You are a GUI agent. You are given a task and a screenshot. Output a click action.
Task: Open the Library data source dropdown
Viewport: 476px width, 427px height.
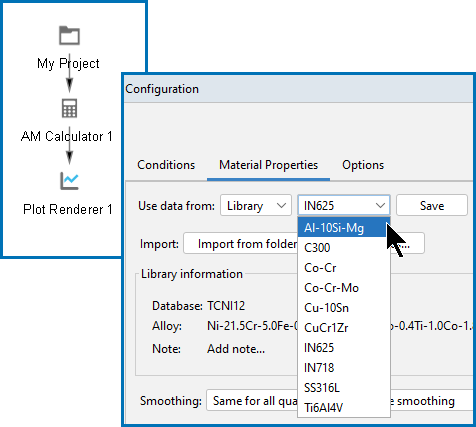click(256, 205)
